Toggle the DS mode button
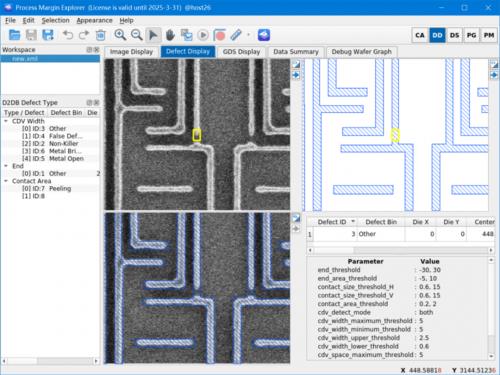Screen dimensions: 500x375 454,35
